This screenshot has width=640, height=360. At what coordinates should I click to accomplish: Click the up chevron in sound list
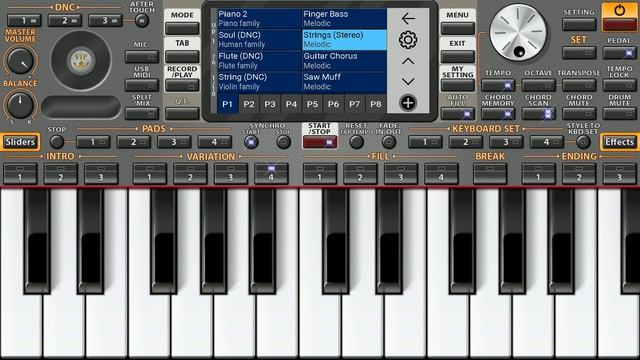click(x=408, y=61)
